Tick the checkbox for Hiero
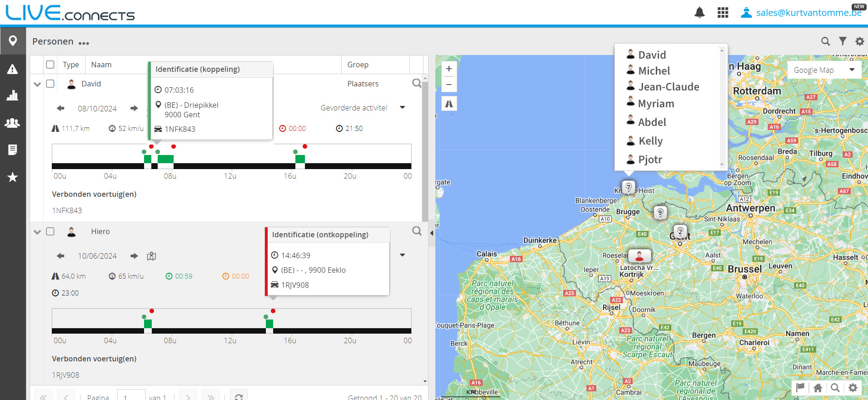 click(x=50, y=231)
